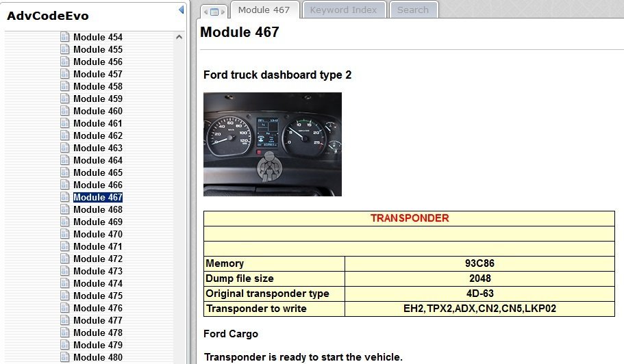Image resolution: width=624 pixels, height=364 pixels.
Task: Click the page icon beside Module 456
Action: click(65, 62)
